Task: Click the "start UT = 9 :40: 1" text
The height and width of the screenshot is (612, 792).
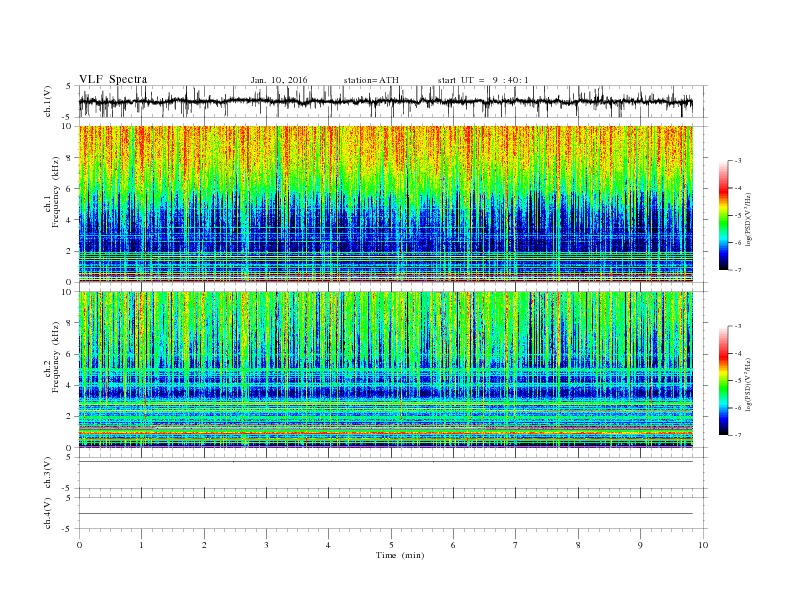Action: pos(483,80)
